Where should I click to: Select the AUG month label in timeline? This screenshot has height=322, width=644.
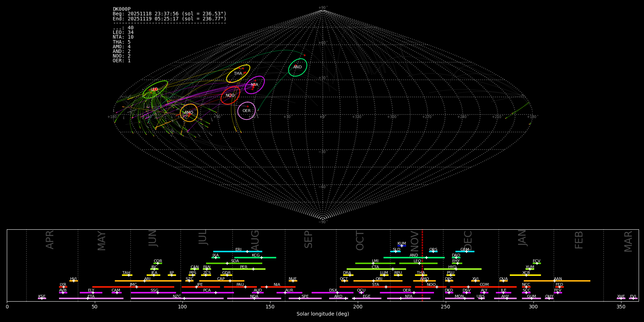coord(255,239)
